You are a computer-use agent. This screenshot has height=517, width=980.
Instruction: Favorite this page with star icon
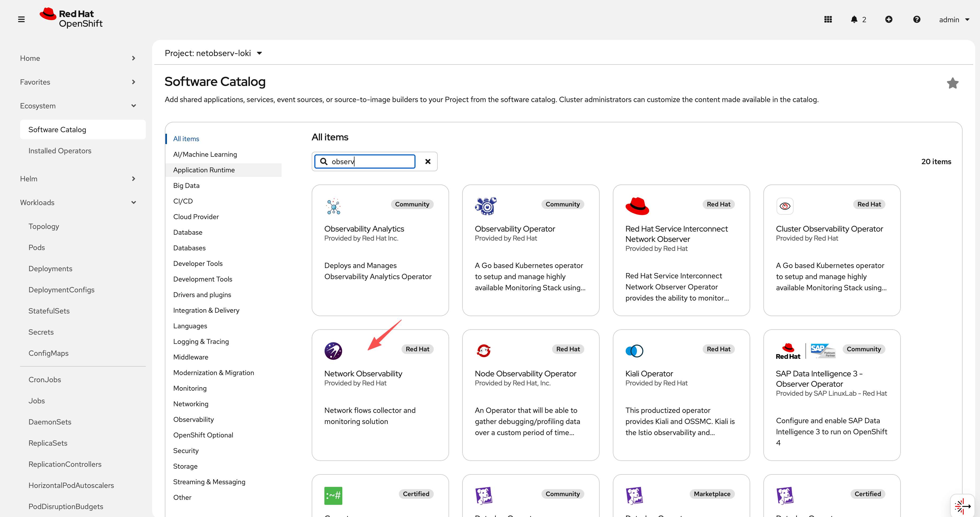pos(952,83)
